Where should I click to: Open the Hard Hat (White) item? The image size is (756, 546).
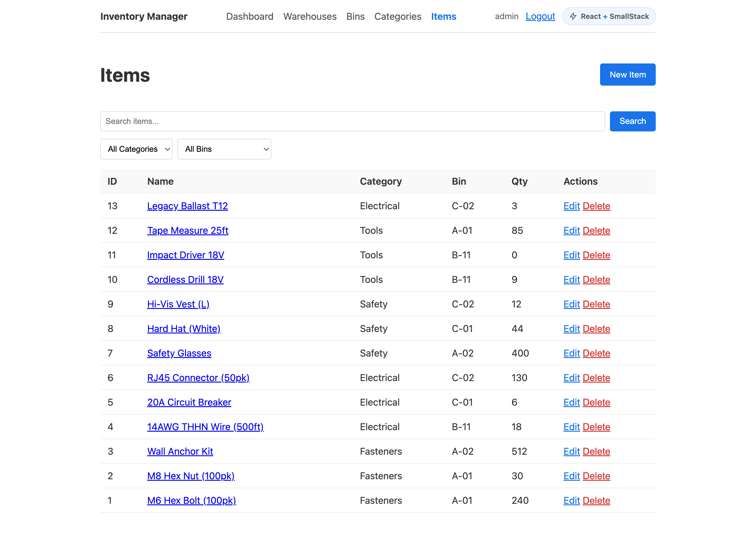(x=184, y=329)
